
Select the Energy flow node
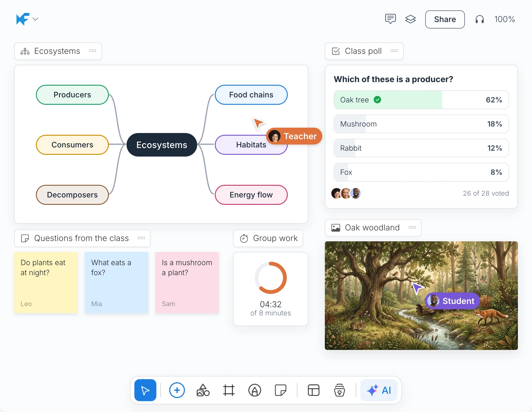tap(251, 195)
